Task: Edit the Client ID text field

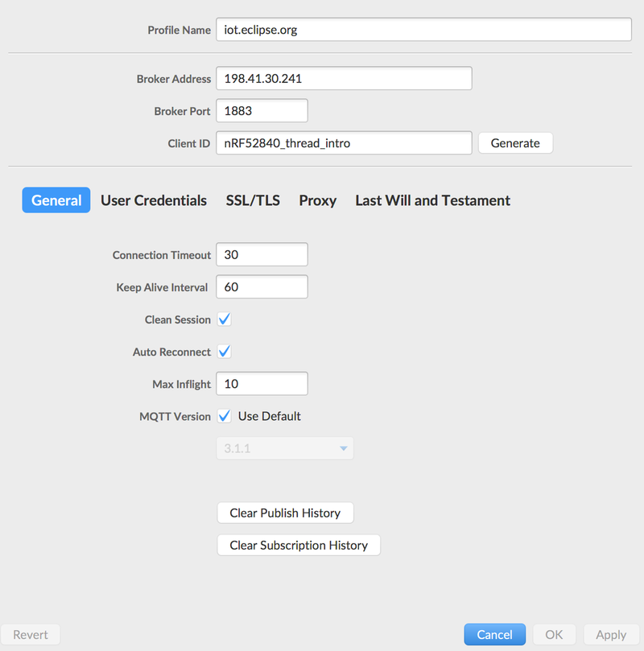Action: pos(343,143)
